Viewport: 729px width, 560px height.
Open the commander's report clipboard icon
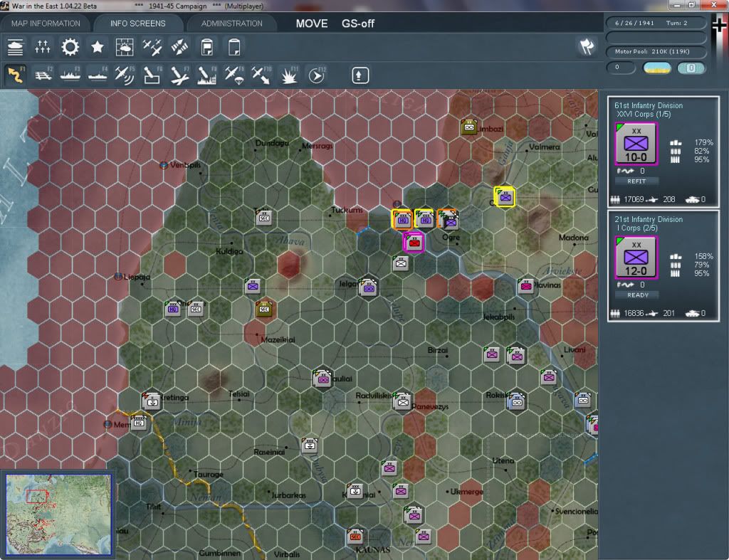pos(207,48)
